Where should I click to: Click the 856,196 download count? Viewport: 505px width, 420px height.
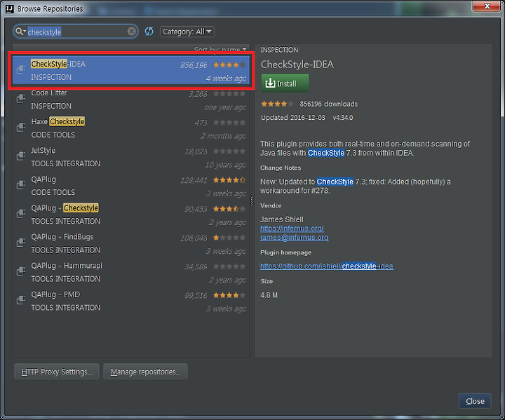[x=194, y=65]
